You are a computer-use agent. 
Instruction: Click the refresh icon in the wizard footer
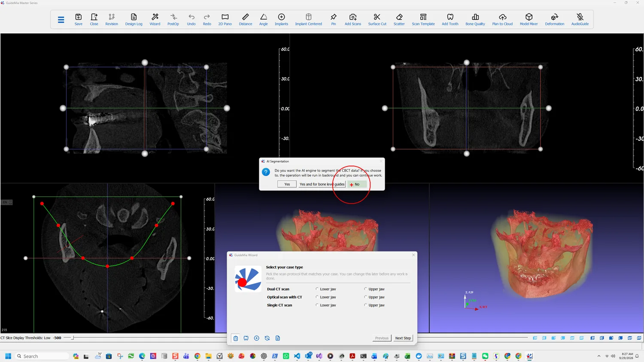tap(267, 338)
